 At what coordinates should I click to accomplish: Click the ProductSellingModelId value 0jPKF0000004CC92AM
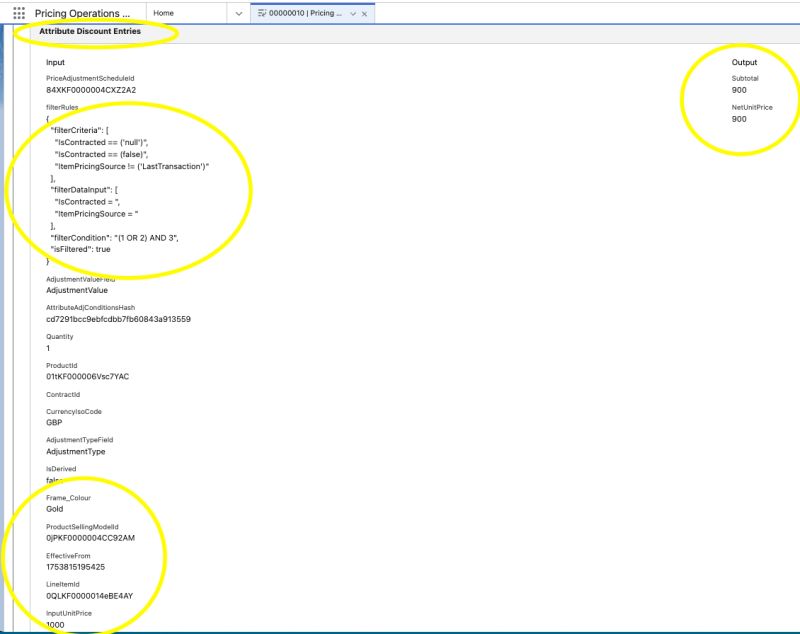pyautogui.click(x=90, y=538)
